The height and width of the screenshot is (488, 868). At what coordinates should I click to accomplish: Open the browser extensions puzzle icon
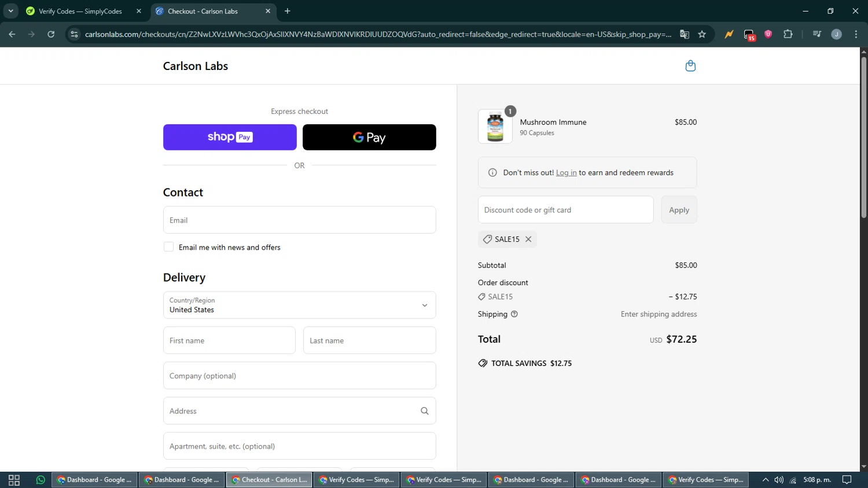[788, 34]
